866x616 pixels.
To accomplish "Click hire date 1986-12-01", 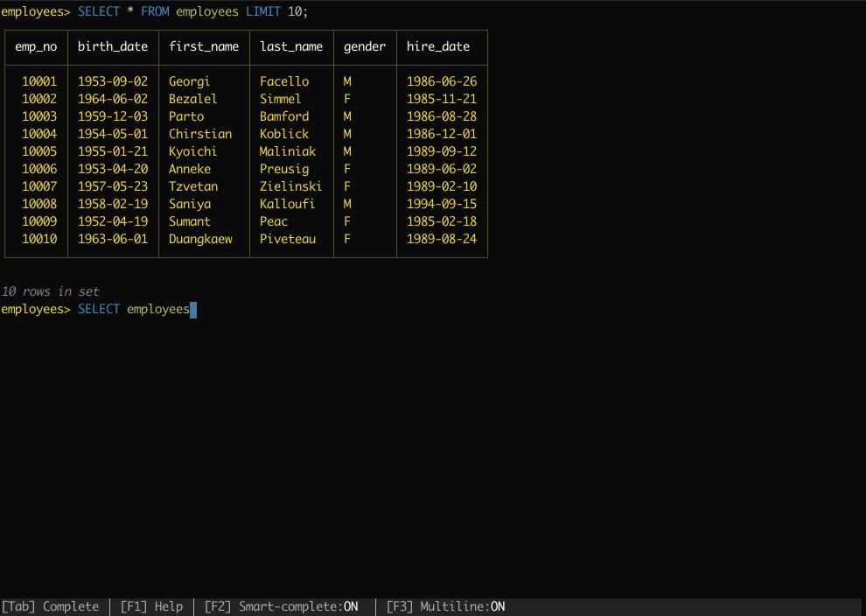I will tap(442, 134).
